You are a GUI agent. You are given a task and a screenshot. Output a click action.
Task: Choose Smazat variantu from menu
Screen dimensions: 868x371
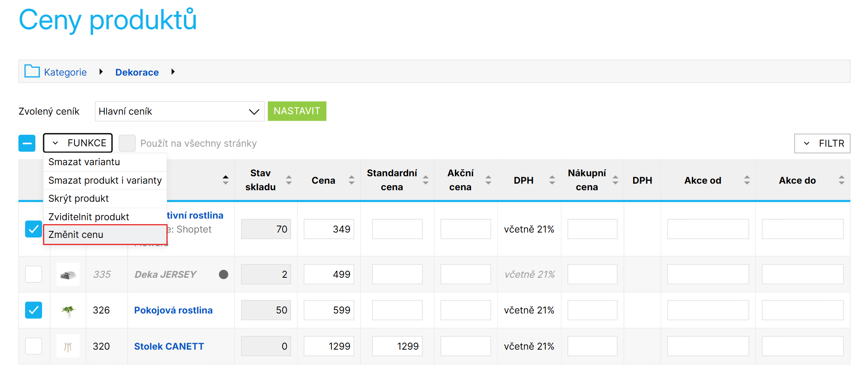point(105,162)
